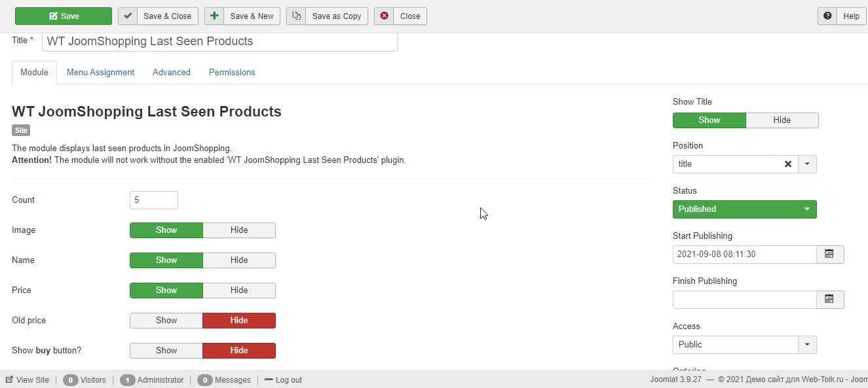Expand the Position dropdown arrow

coord(807,164)
